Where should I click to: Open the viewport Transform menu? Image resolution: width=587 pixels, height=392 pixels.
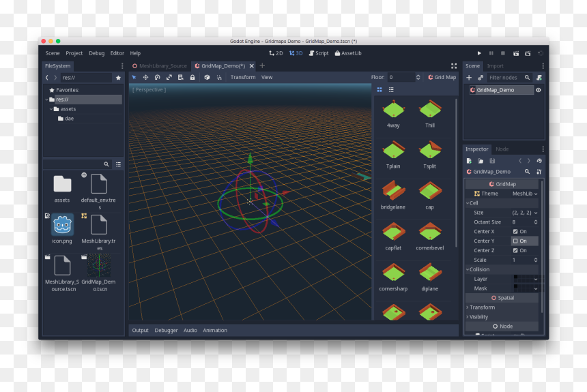tap(243, 77)
